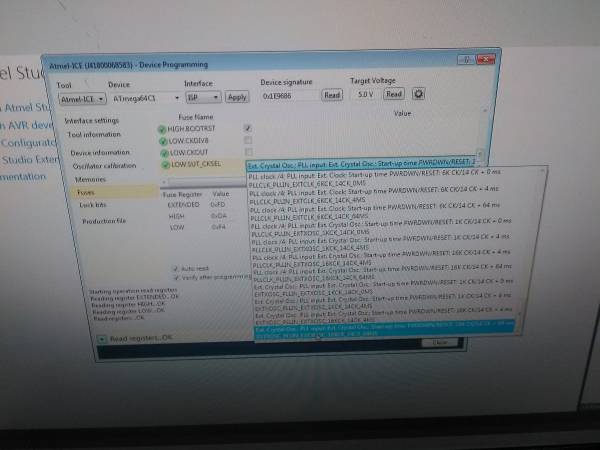
Task: Open the Memories page
Action: coord(90,179)
